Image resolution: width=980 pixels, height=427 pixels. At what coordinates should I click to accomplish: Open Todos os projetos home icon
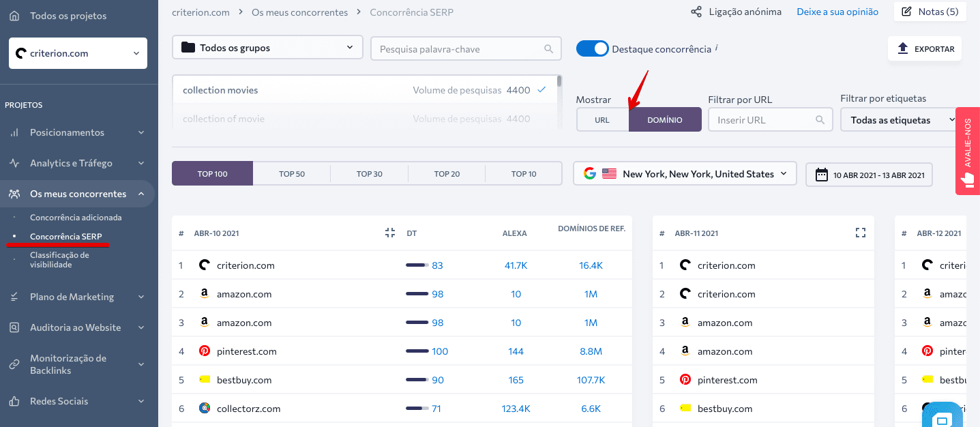[15, 16]
